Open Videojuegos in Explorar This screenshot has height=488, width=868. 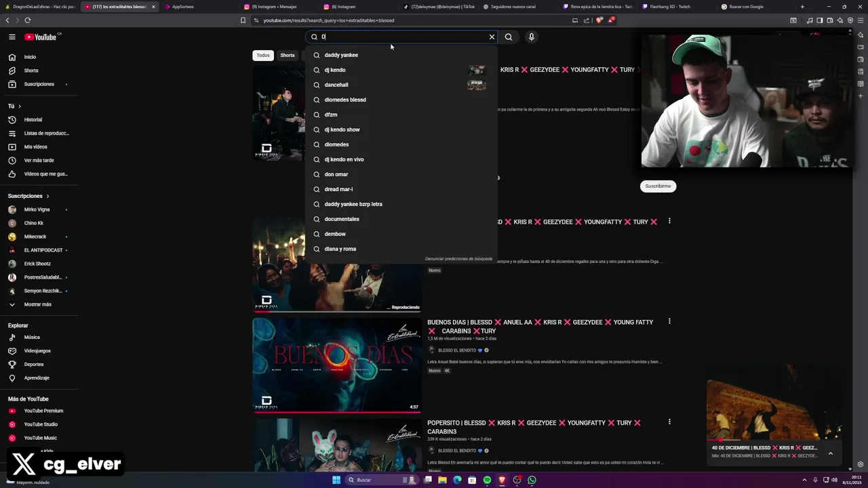pos(39,351)
